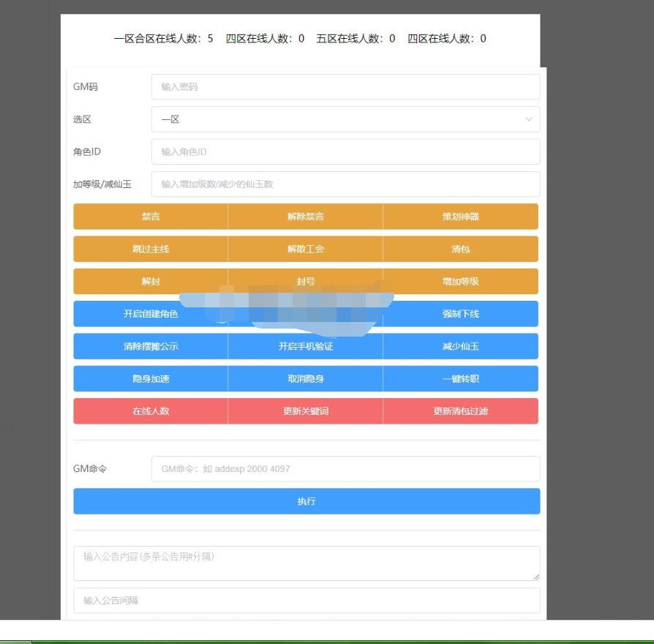Click the 输入公告内容 announcement text area
The height and width of the screenshot is (644, 654).
pos(307,563)
